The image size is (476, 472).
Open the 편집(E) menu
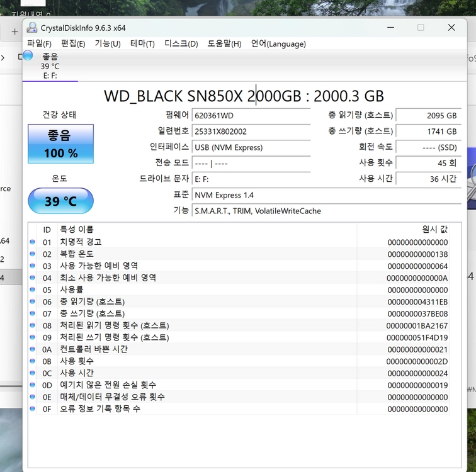tap(73, 43)
